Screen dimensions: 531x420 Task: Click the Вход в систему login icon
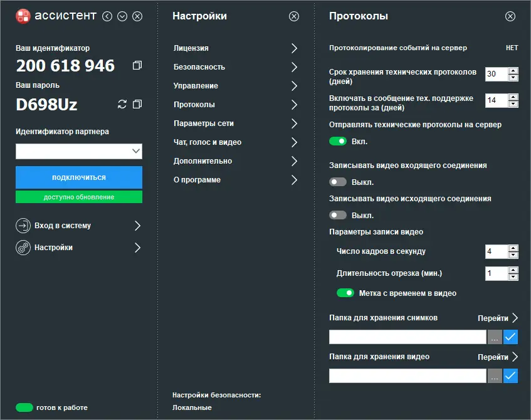[21, 226]
